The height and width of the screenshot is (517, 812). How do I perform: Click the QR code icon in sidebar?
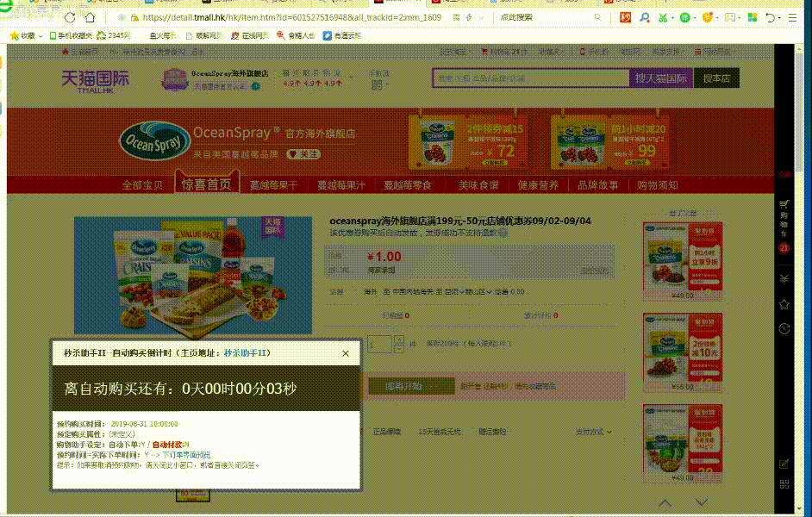[784, 484]
